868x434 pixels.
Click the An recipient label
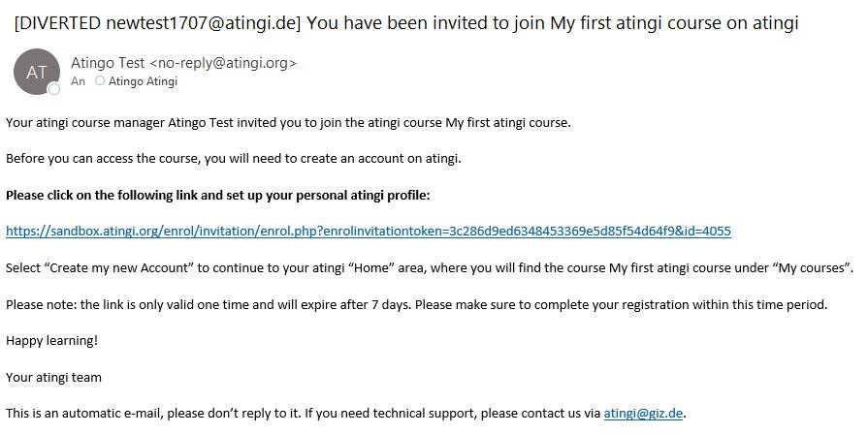(78, 81)
